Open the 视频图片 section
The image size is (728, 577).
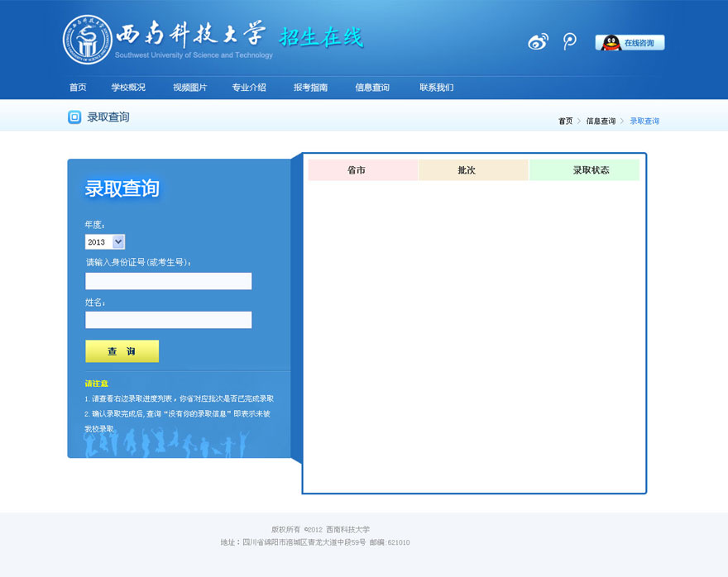pyautogui.click(x=189, y=87)
